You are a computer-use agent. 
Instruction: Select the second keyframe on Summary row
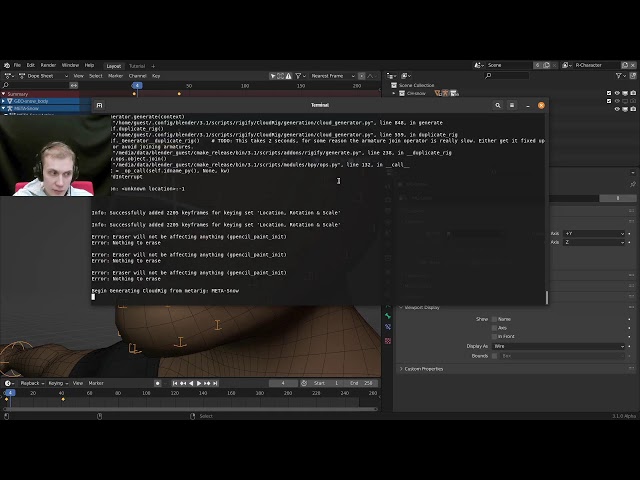point(179,94)
